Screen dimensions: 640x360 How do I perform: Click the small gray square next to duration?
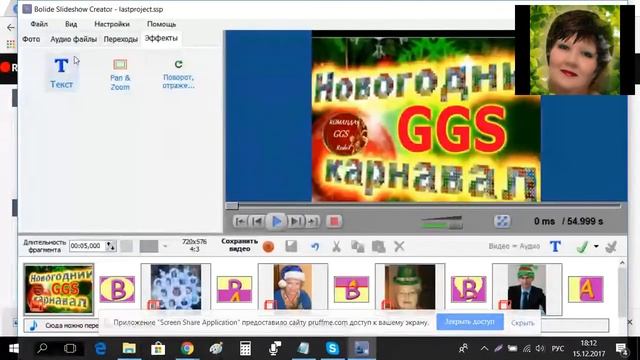pyautogui.click(x=126, y=246)
